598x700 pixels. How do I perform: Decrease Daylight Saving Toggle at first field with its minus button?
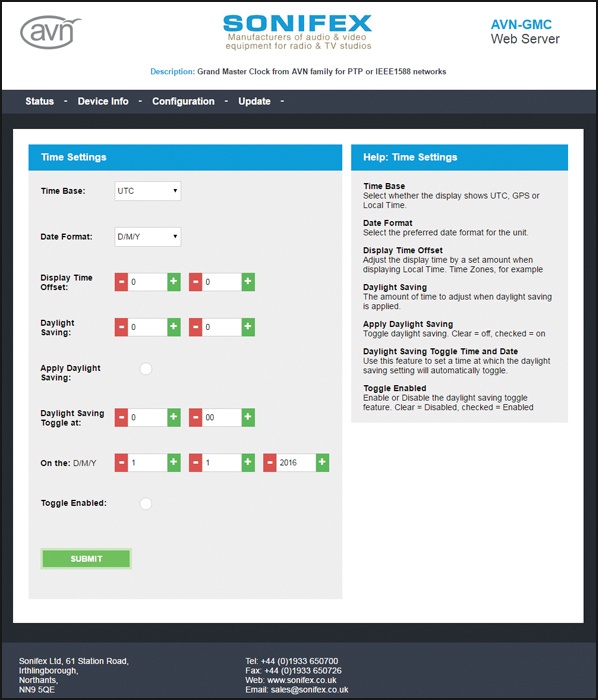[121, 417]
